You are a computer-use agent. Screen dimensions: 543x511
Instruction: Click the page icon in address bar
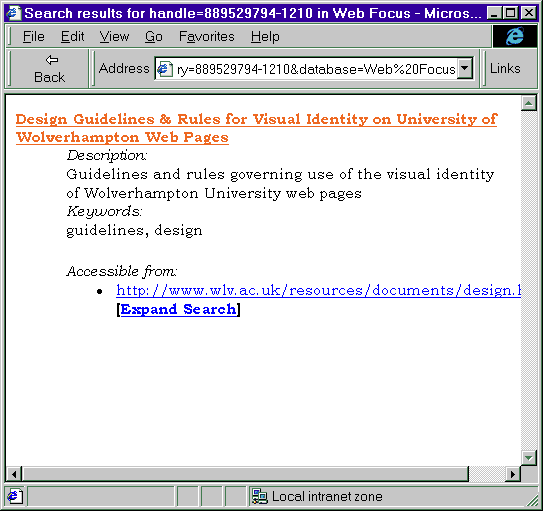165,69
